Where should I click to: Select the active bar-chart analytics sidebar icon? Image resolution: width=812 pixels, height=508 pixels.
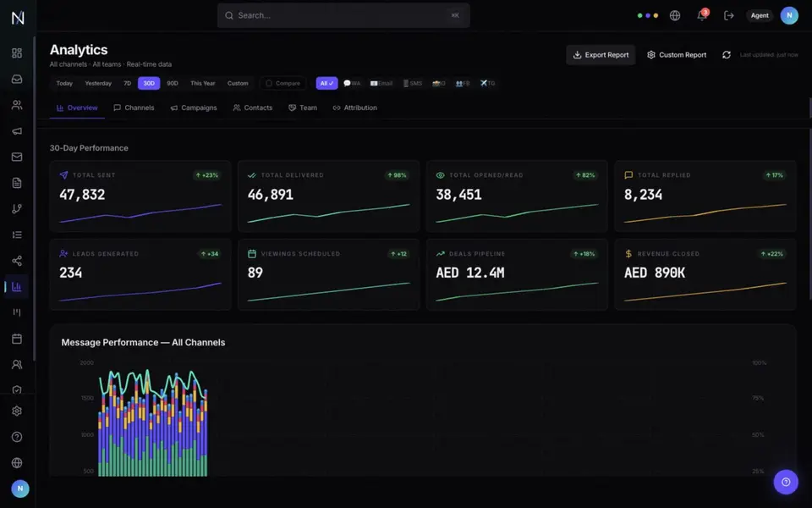pyautogui.click(x=17, y=287)
